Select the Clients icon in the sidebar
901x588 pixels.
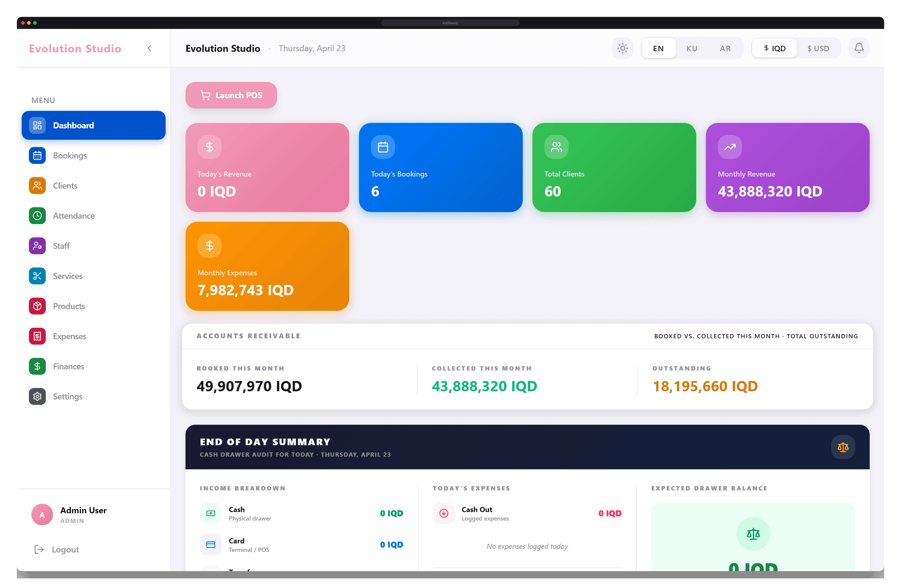pyautogui.click(x=37, y=186)
